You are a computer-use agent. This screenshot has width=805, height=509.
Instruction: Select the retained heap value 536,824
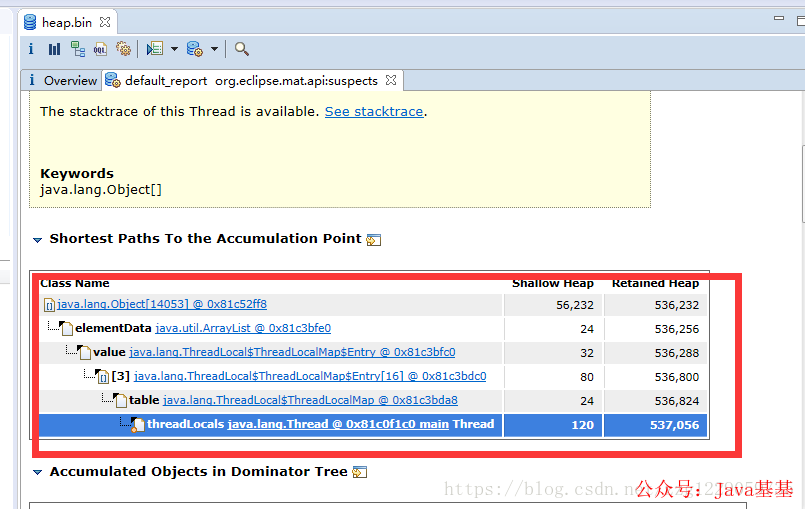(x=677, y=401)
